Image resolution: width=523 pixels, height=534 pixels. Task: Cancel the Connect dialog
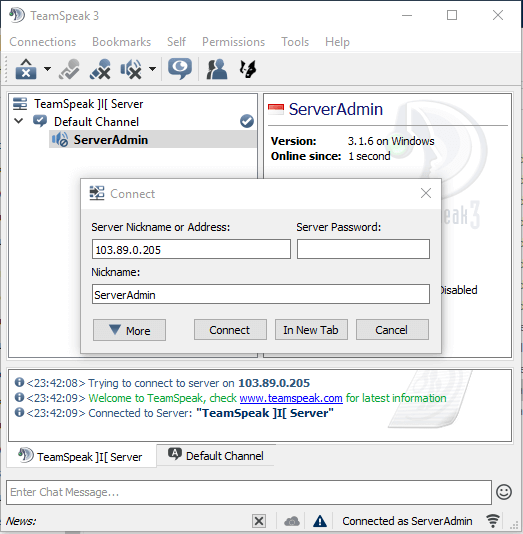click(x=392, y=330)
